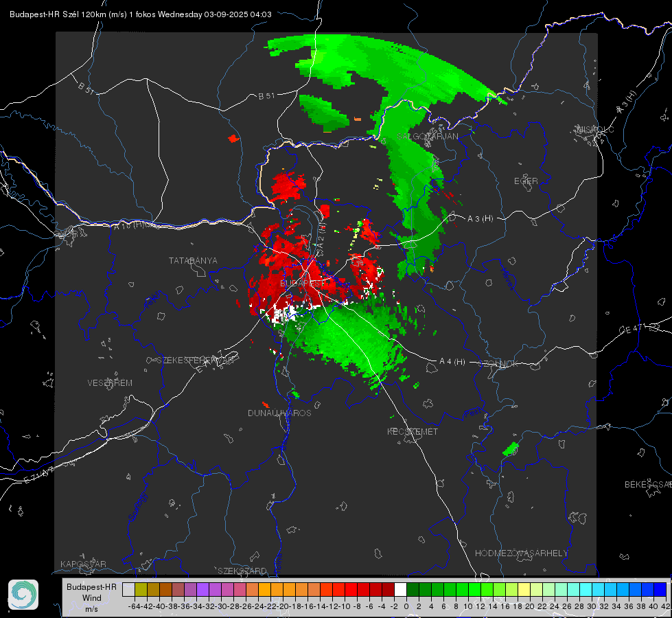Click the BÉKÉSCSABA city label
672x618 pixels.
(x=647, y=485)
